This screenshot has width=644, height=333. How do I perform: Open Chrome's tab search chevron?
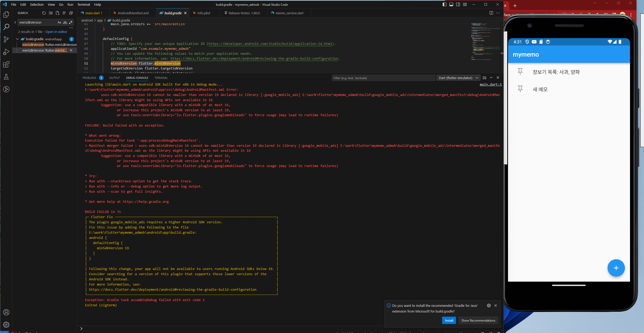(595, 3)
